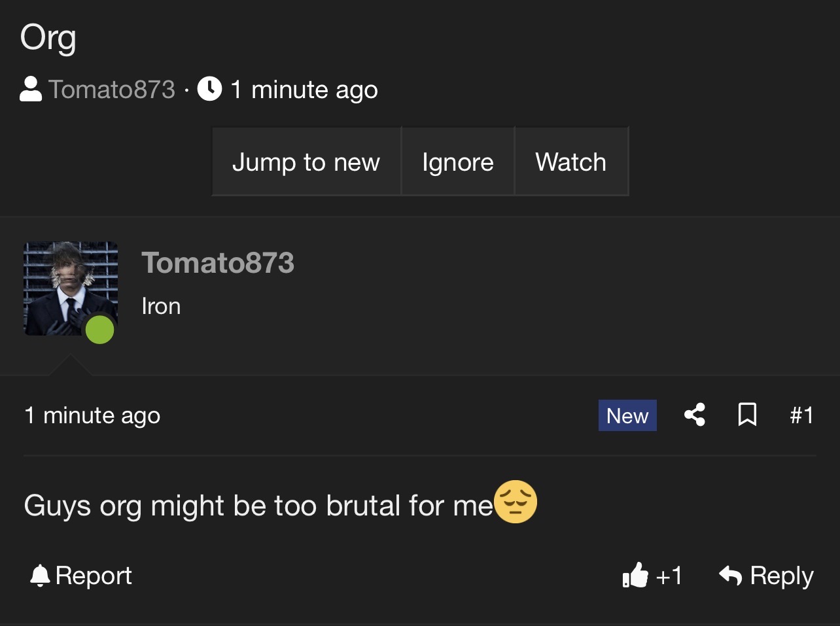The height and width of the screenshot is (626, 840).
Task: Click the pensive face emoji in the post
Action: tap(516, 502)
